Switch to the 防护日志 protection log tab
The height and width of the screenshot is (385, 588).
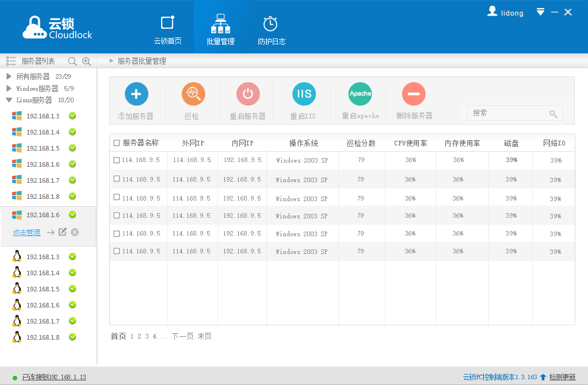point(271,30)
